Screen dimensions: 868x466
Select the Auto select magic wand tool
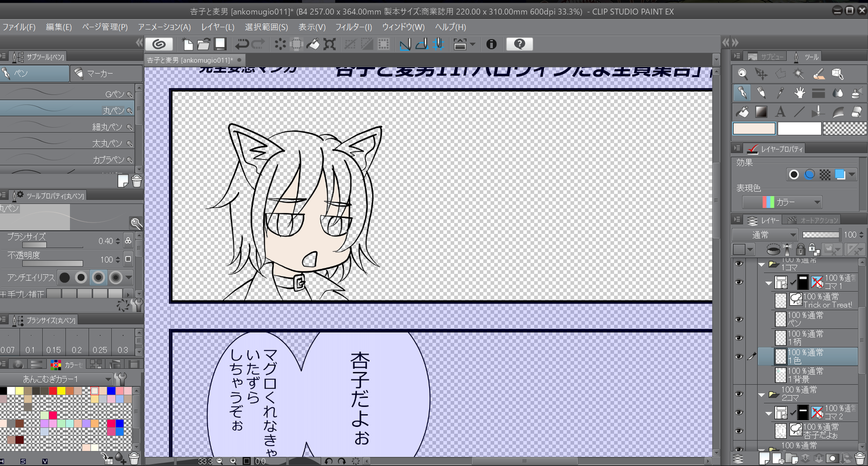(799, 74)
